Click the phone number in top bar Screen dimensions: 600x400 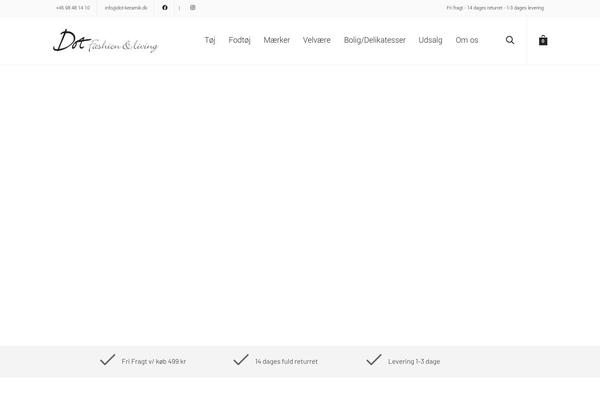[x=73, y=8]
